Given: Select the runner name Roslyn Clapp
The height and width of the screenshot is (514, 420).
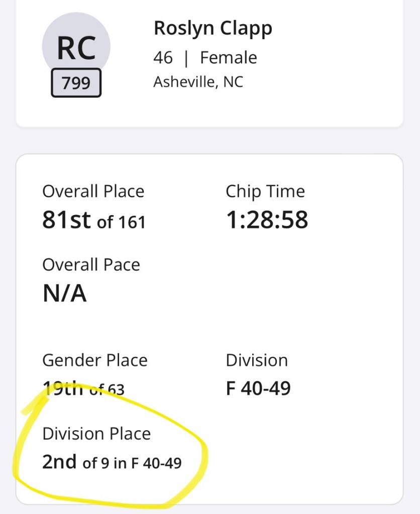Looking at the screenshot, I should pos(213,29).
